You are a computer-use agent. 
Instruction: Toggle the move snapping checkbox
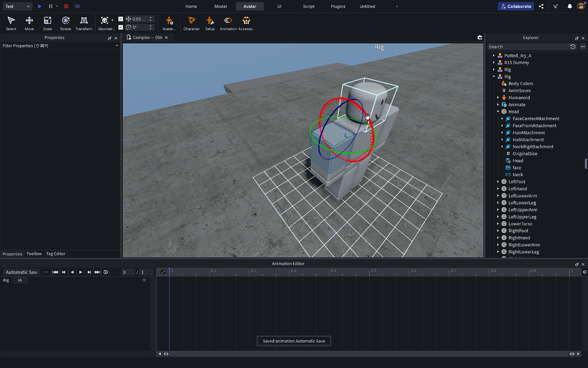pos(121,19)
